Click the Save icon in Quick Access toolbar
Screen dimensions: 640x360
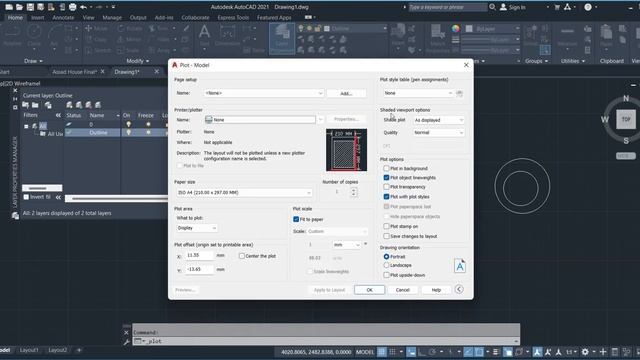pos(30,7)
